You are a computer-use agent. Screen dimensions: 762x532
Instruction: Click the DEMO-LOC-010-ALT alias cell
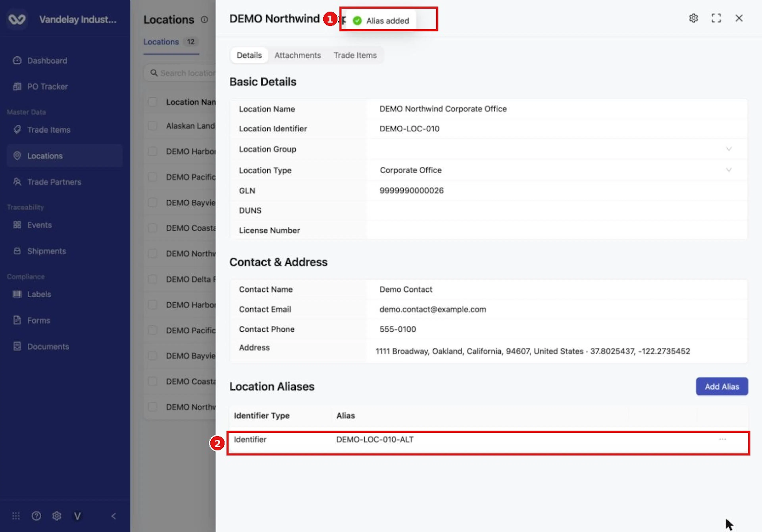375,439
